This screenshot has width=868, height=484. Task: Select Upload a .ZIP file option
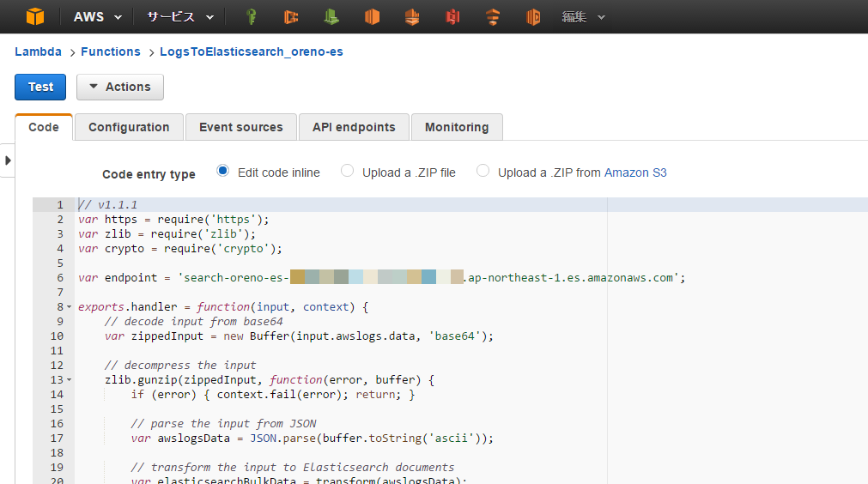pyautogui.click(x=347, y=171)
